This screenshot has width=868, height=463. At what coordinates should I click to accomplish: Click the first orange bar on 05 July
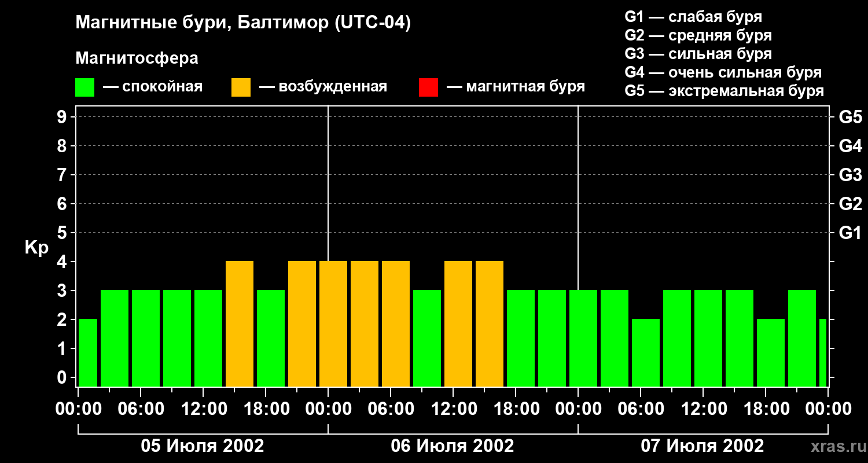click(240, 324)
